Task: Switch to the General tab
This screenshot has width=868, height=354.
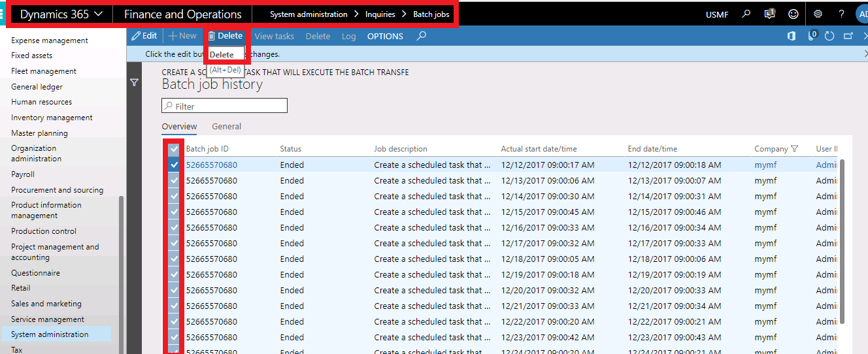Action: point(227,127)
